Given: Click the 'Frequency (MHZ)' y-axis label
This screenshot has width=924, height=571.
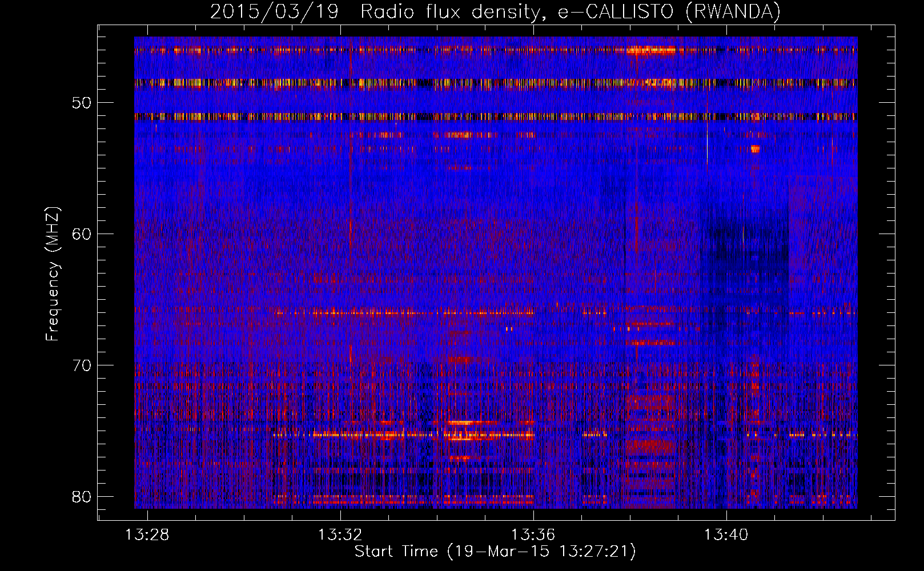Looking at the screenshot, I should coord(53,274).
